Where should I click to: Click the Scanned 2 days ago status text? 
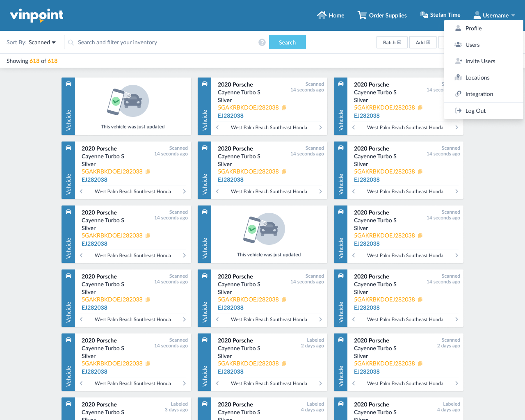tap(448, 343)
